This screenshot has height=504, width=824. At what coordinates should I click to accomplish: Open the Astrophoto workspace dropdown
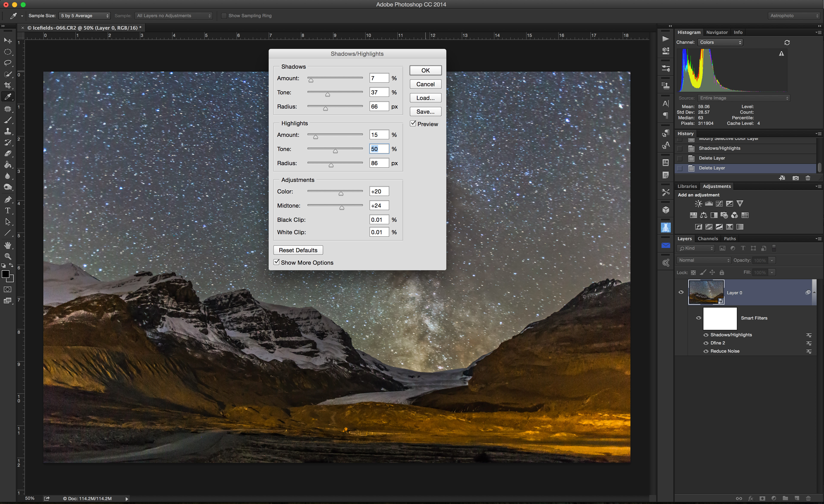click(x=794, y=16)
